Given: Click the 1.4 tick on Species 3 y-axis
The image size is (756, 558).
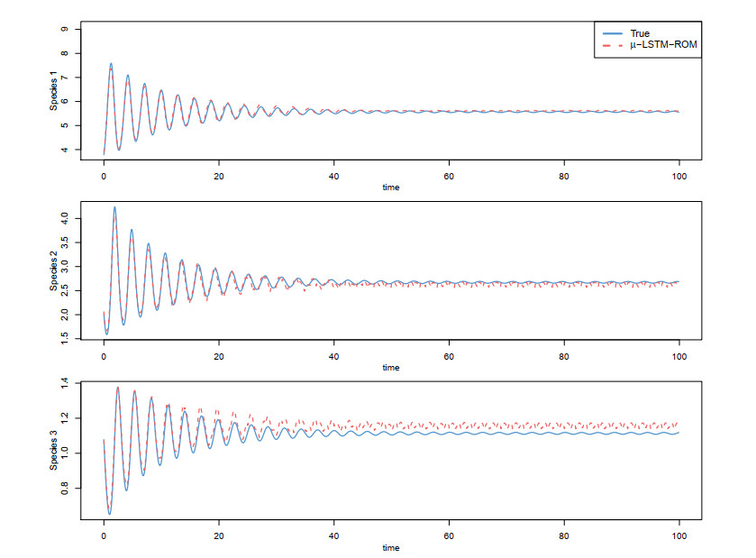Looking at the screenshot, I should (64, 384).
